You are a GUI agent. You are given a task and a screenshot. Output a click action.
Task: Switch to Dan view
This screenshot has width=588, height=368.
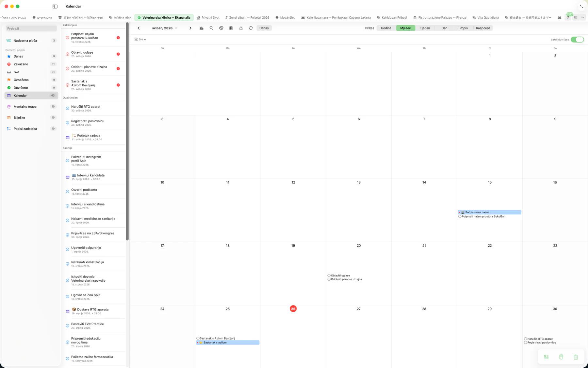[444, 28]
